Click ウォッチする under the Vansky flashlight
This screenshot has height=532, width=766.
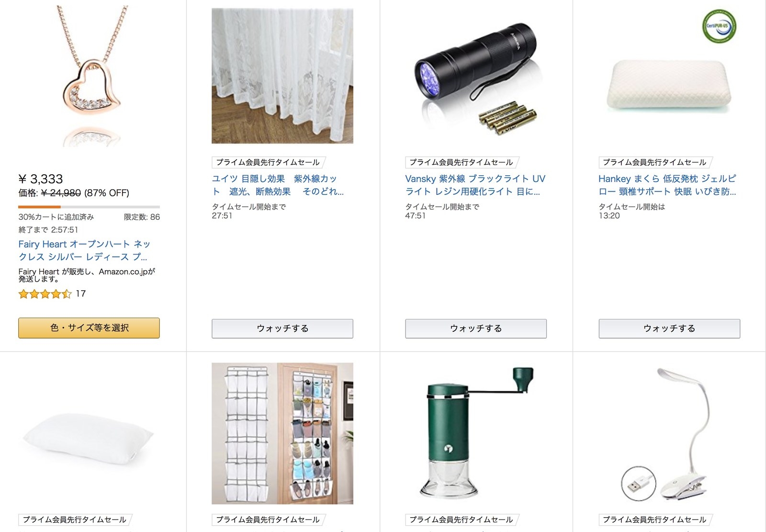pos(476,328)
